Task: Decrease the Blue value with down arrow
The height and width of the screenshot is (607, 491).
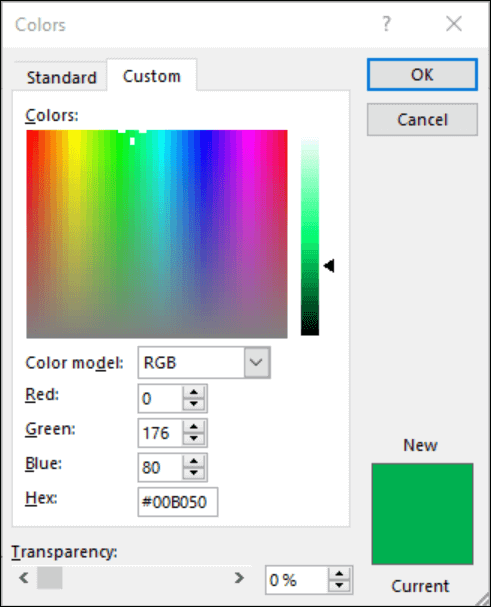Action: click(x=194, y=473)
